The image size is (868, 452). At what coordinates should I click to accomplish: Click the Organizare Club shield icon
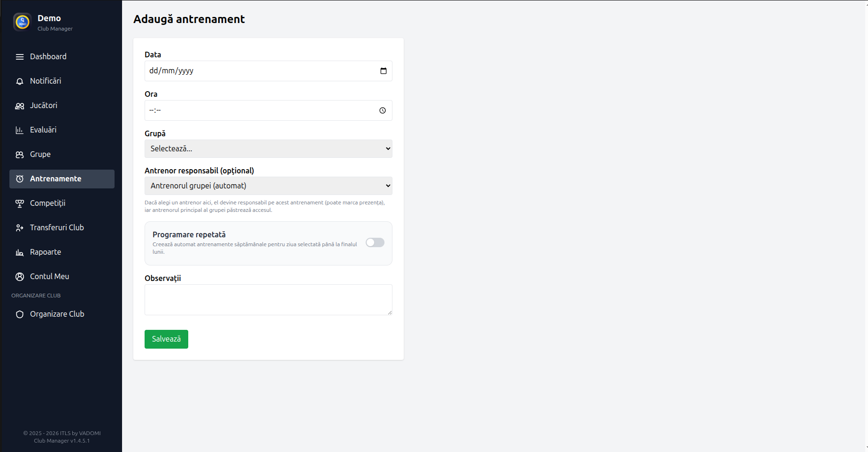pos(20,314)
